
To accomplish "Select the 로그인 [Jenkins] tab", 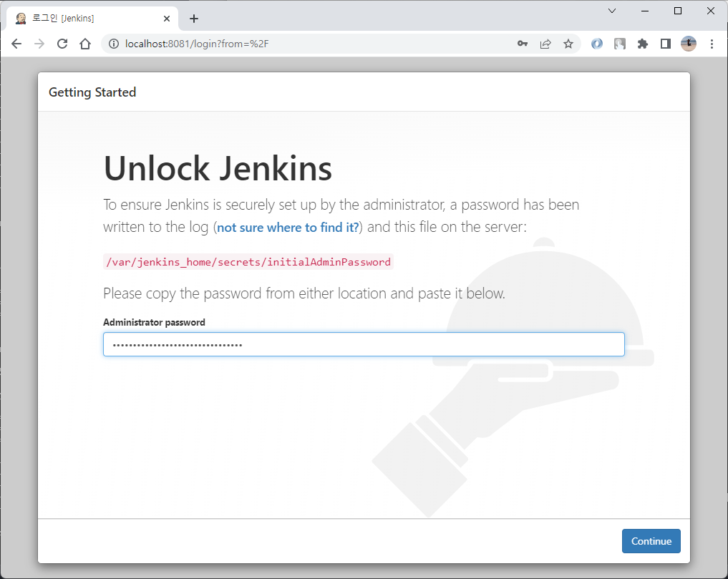I will pyautogui.click(x=93, y=19).
